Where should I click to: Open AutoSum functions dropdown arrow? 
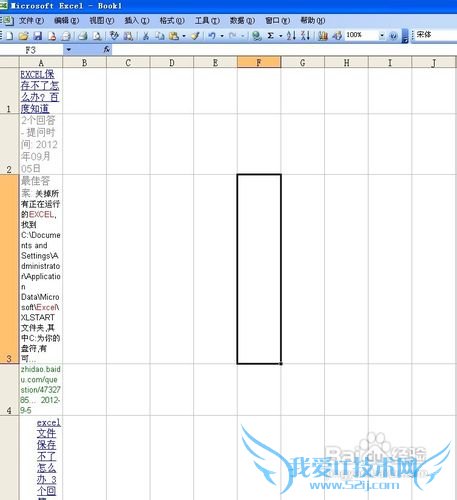281,35
